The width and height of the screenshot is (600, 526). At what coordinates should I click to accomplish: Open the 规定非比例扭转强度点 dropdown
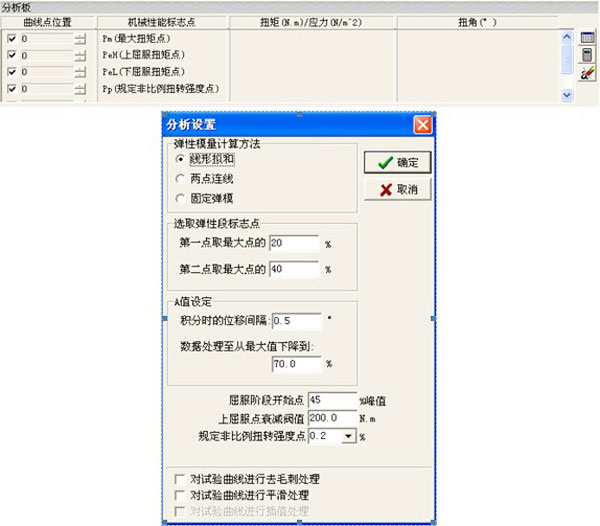point(348,436)
